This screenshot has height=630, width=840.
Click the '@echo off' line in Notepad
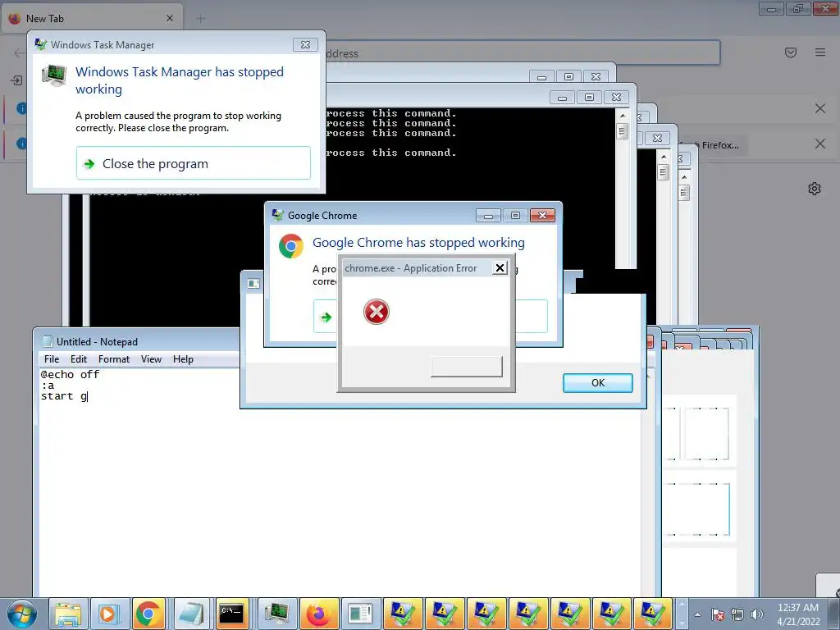click(x=71, y=374)
